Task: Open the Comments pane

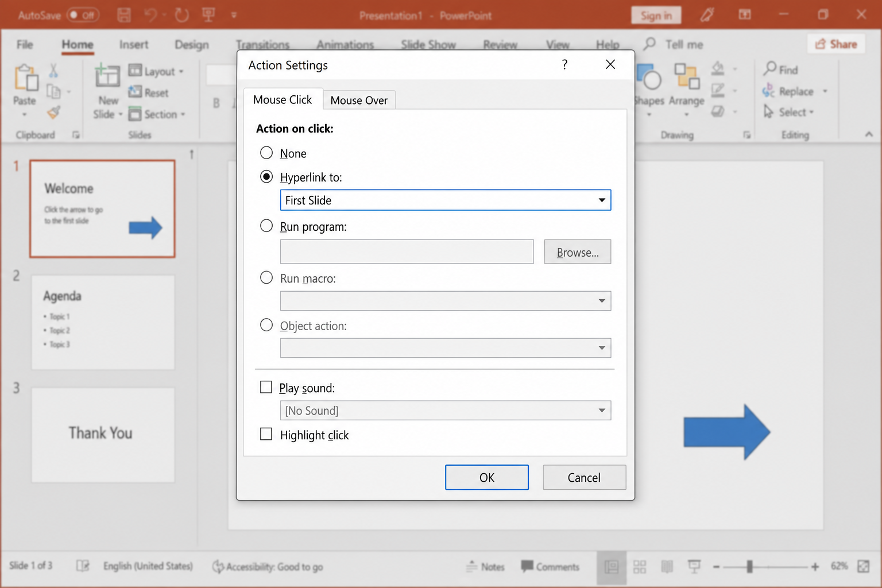Action: tap(550, 567)
